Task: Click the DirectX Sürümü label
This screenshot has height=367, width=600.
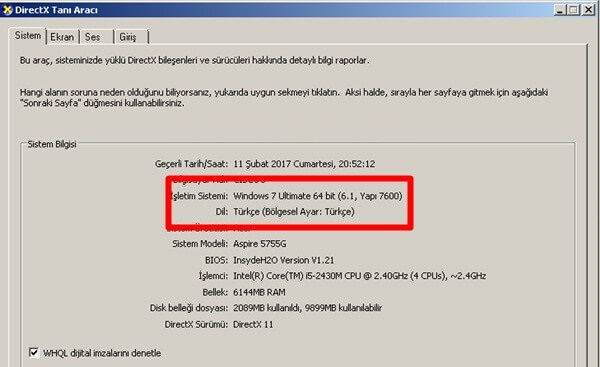Action: [x=196, y=325]
